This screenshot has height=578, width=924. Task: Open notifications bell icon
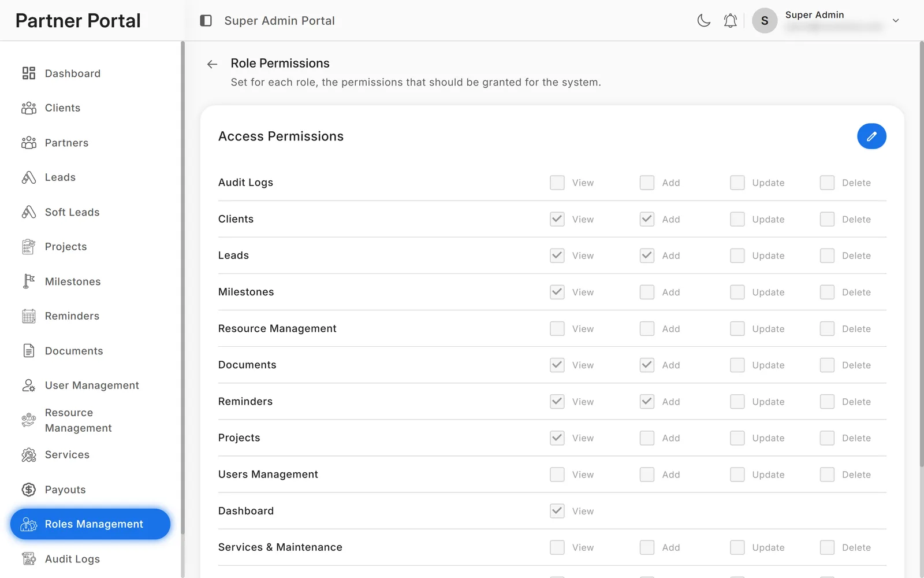tap(731, 21)
